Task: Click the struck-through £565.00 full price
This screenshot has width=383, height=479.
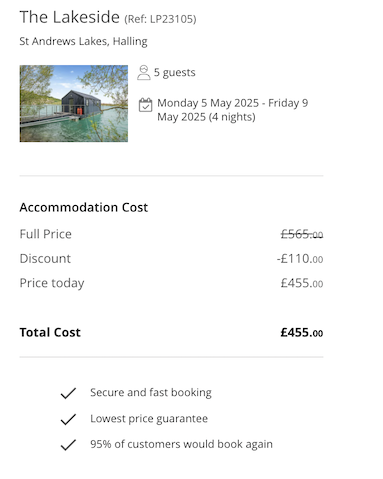Action: click(x=302, y=234)
